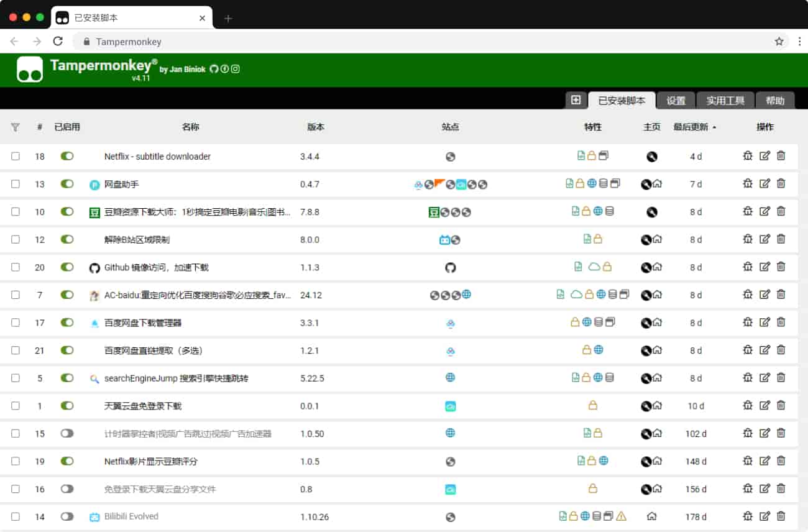Click the GitHub icon beside Jan Biniok
Viewport: 808px width, 532px height.
coord(214,69)
